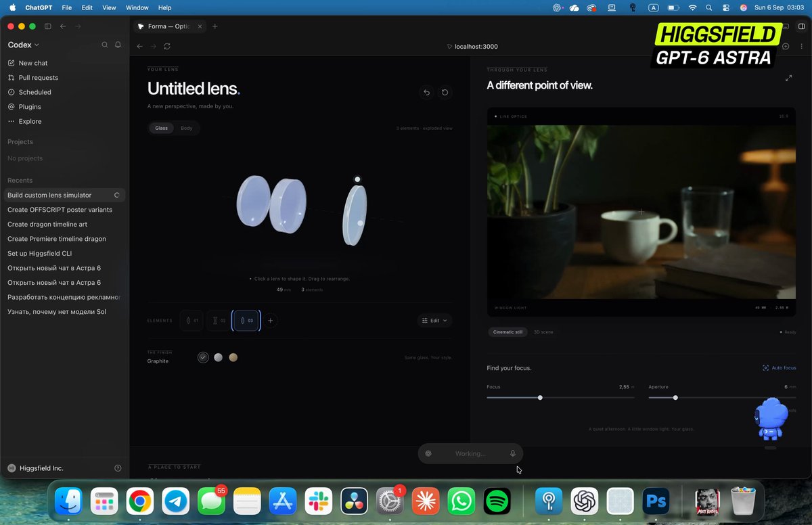Switch to the Body view
The width and height of the screenshot is (812, 525).
[x=187, y=128]
